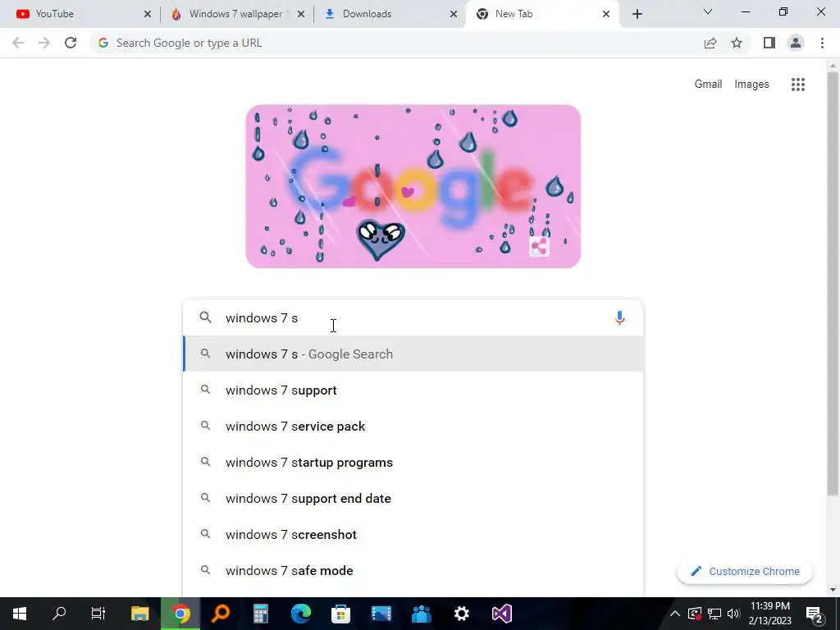Select 'windows 7 startup programs' suggestion

[x=413, y=463]
